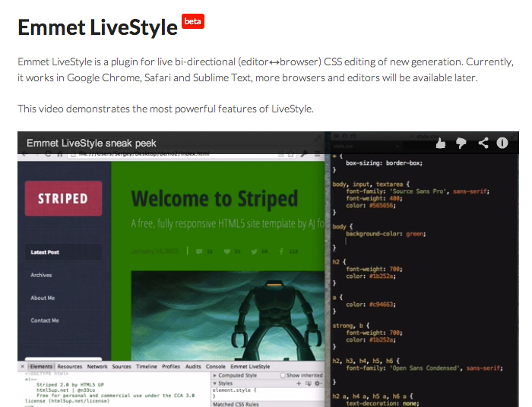Open the About Me sidebar link
532x407 pixels.
click(x=43, y=298)
